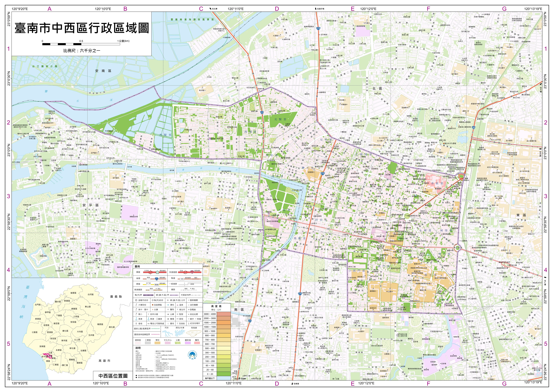The image size is (554, 392).
Task: Click the 建築區 pink swatch in legend
Action: (x=138, y=343)
